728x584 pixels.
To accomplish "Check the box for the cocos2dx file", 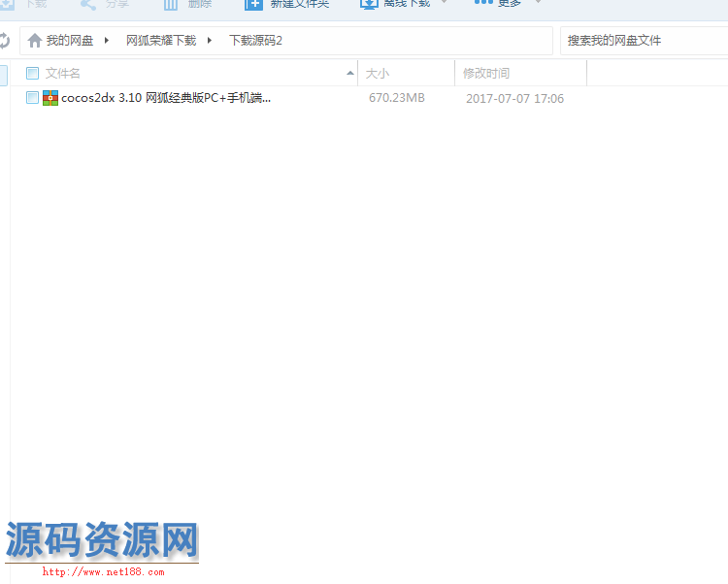I will (32, 98).
